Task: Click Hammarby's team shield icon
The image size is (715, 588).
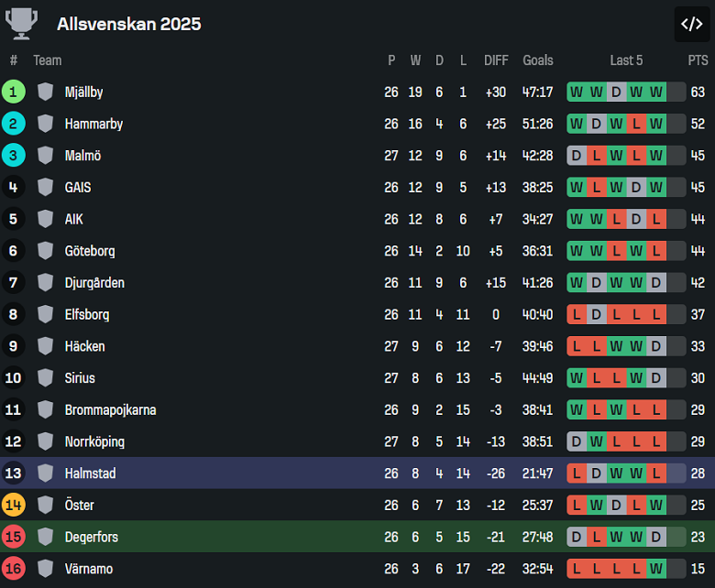Action: coord(46,124)
